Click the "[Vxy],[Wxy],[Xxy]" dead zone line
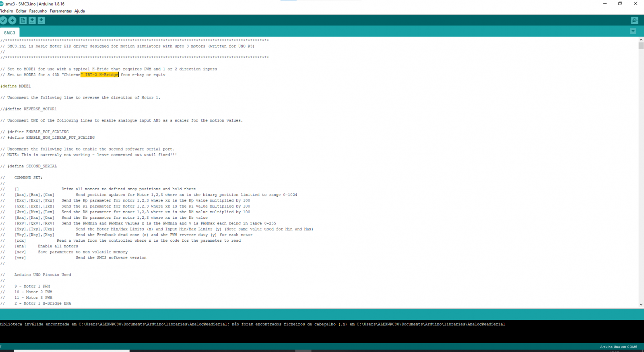644x352 pixels. [x=126, y=235]
